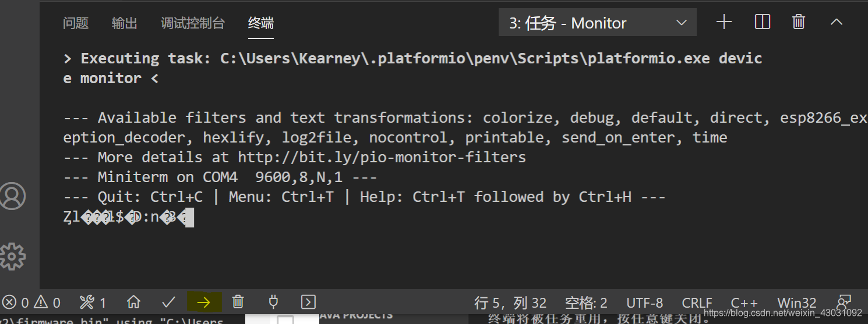The image size is (868, 324).
Task: Open the Manage gear icon
Action: tap(13, 257)
